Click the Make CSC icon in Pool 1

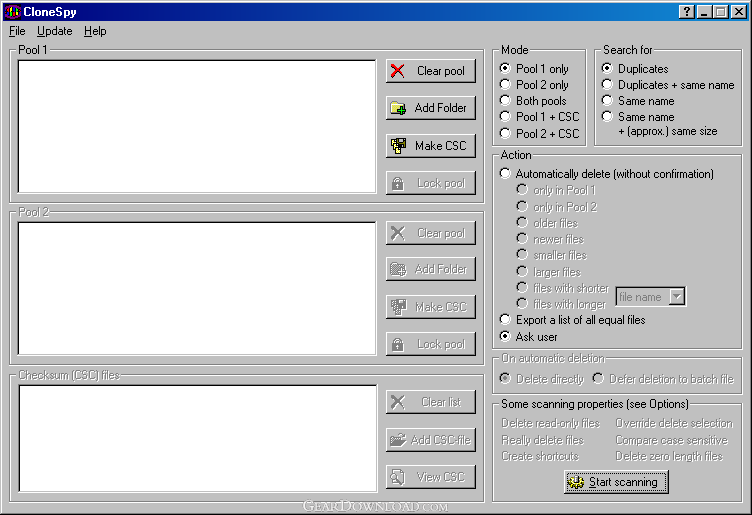pos(398,146)
